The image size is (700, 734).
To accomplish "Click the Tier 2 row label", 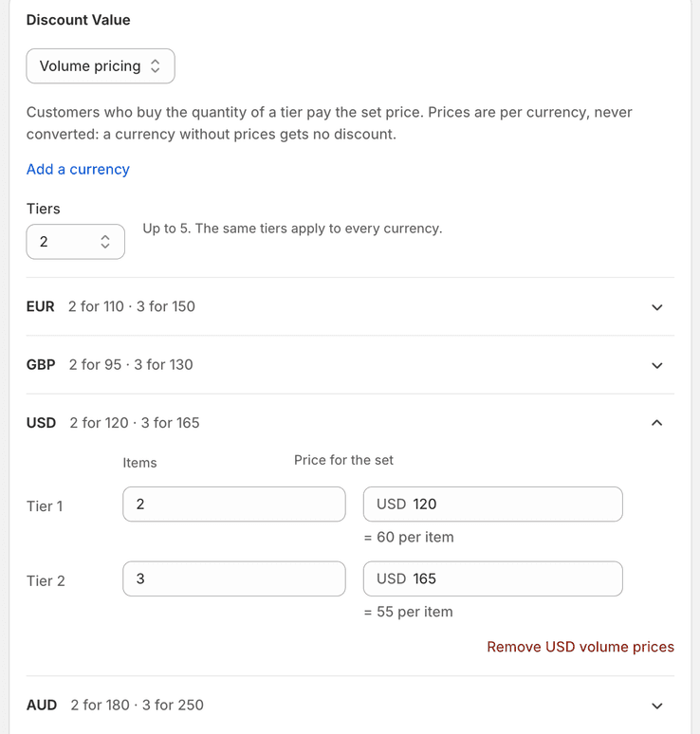I will tap(46, 581).
